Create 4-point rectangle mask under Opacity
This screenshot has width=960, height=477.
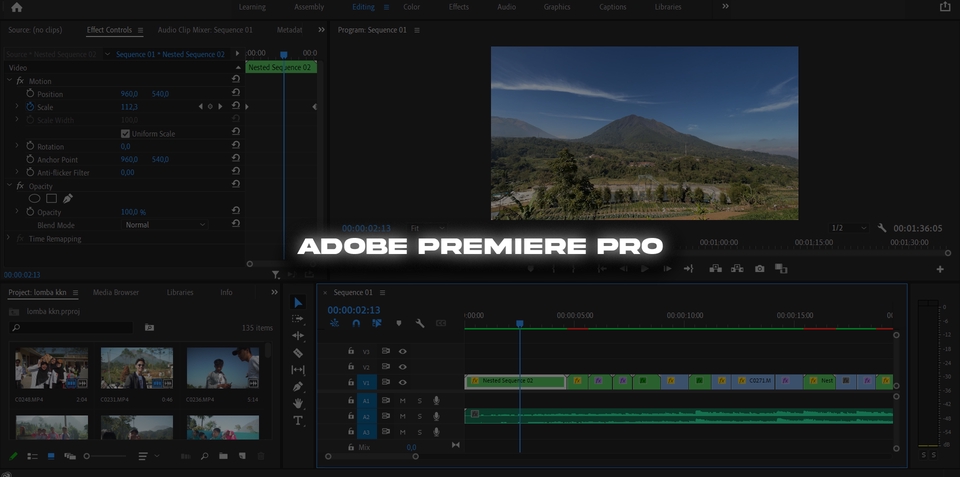click(51, 198)
